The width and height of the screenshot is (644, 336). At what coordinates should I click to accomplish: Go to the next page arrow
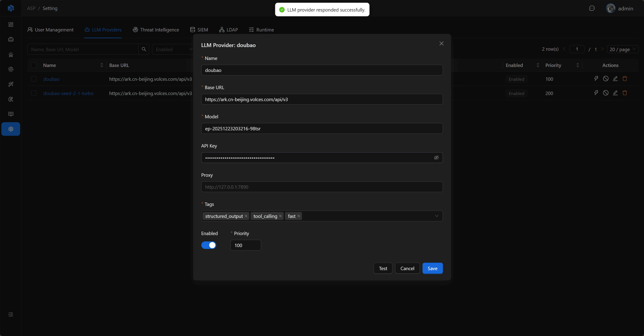[602, 49]
